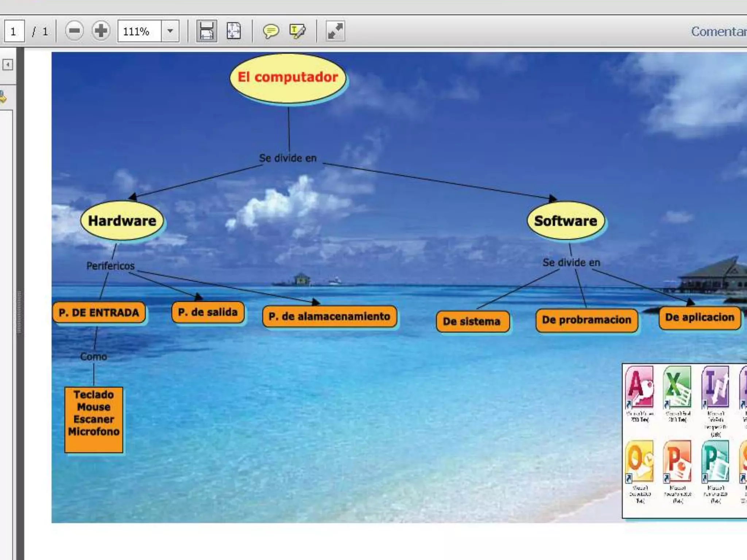Screen dimensions: 747x560
Task: Open the attachments icon in left sidebar
Action: coord(3,97)
